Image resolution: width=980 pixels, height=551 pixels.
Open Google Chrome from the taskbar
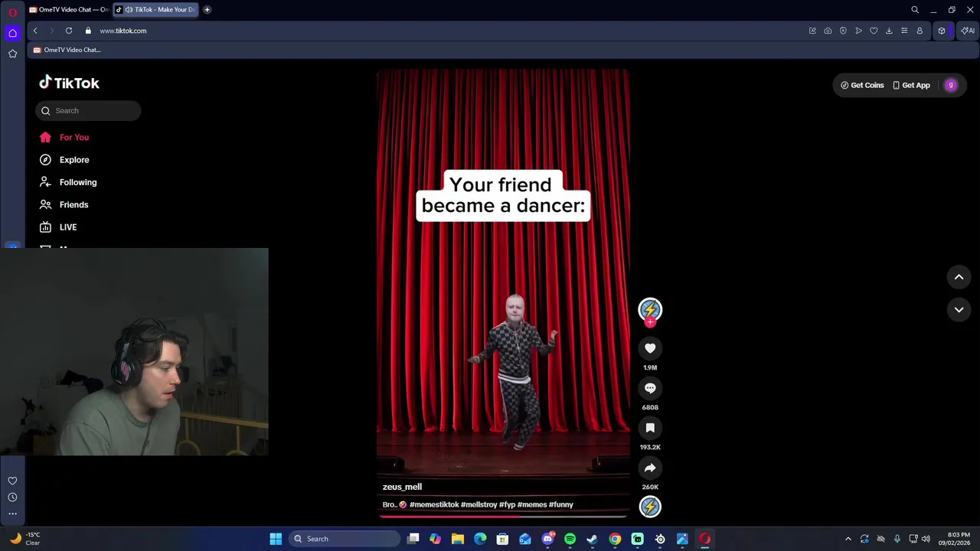pos(615,539)
